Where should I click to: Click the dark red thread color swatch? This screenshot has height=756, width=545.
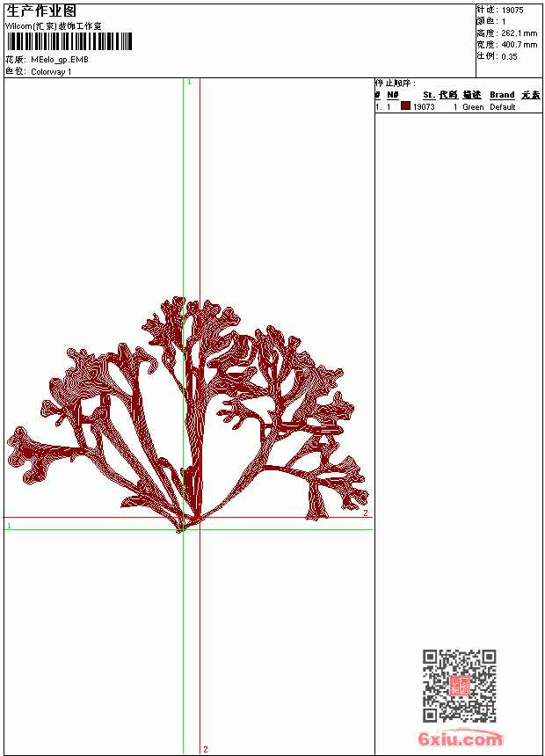(405, 106)
